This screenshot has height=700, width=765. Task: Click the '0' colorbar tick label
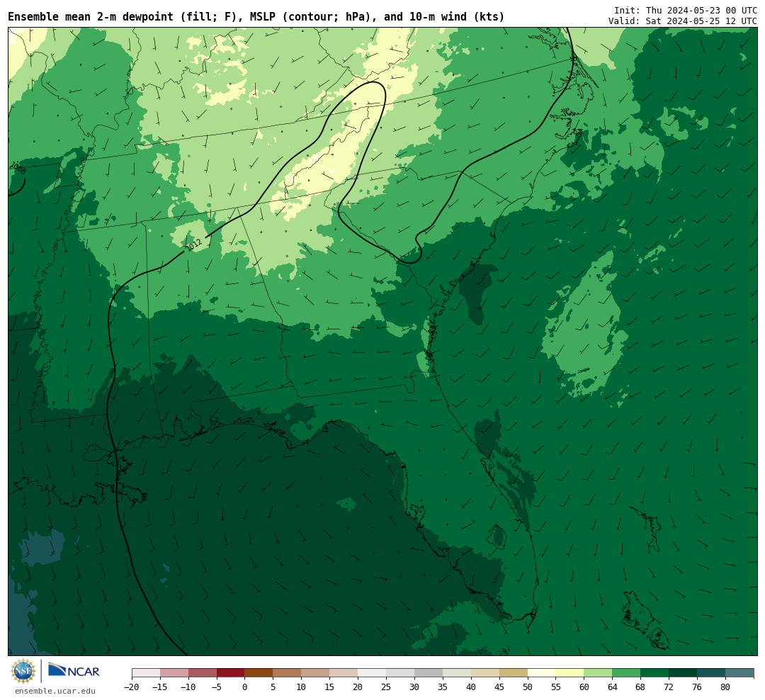[245, 687]
